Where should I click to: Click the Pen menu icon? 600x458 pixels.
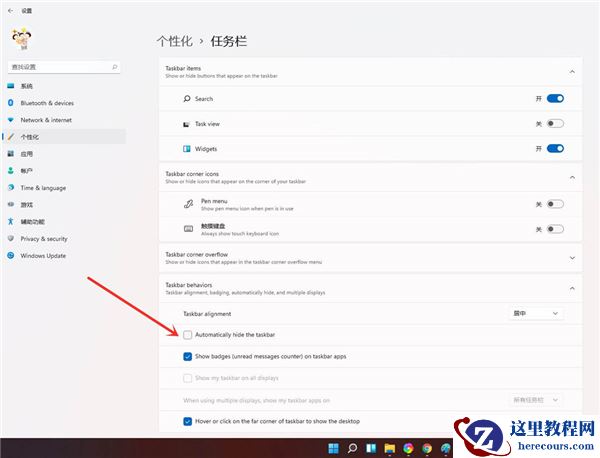coord(188,204)
